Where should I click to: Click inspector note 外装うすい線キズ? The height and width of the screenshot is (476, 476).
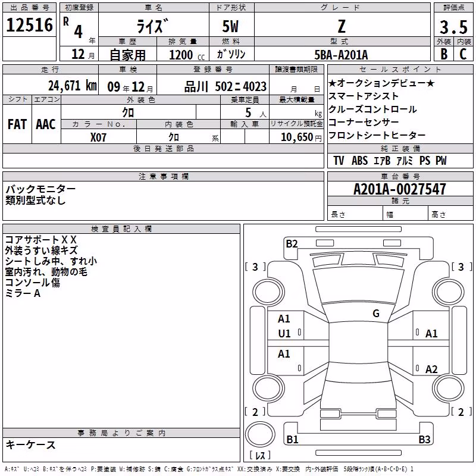41,250
